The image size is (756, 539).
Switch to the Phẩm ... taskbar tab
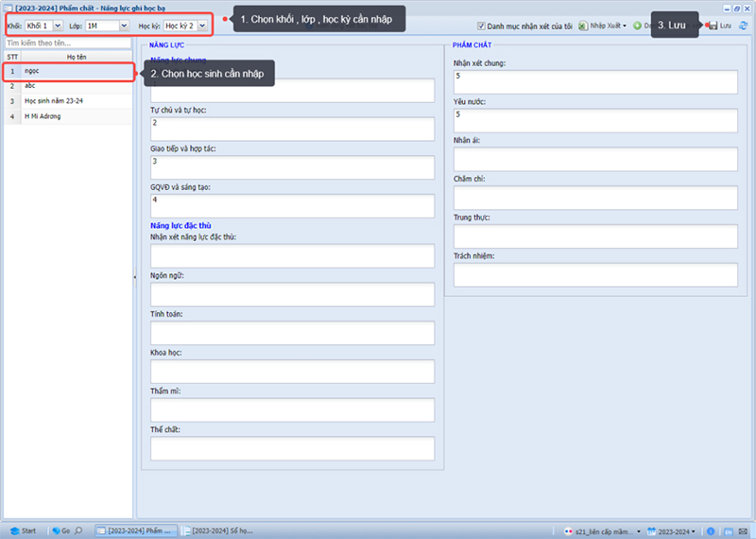135,530
